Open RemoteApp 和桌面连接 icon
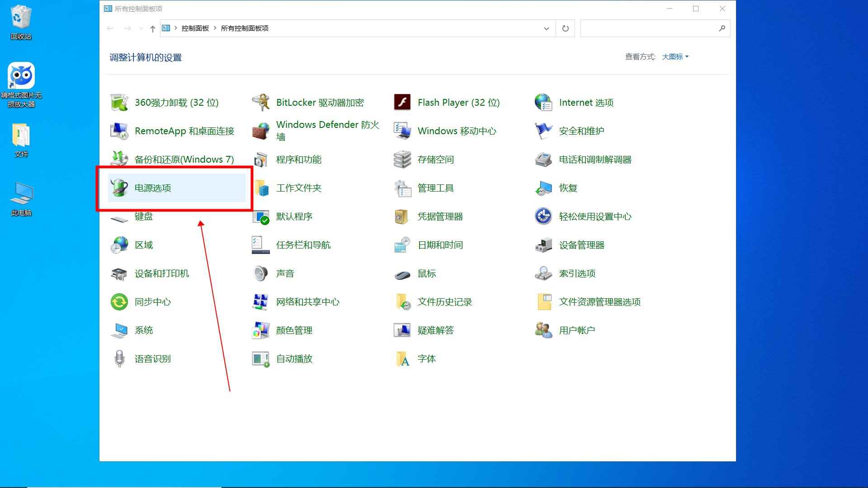The width and height of the screenshot is (868, 488). 119,131
